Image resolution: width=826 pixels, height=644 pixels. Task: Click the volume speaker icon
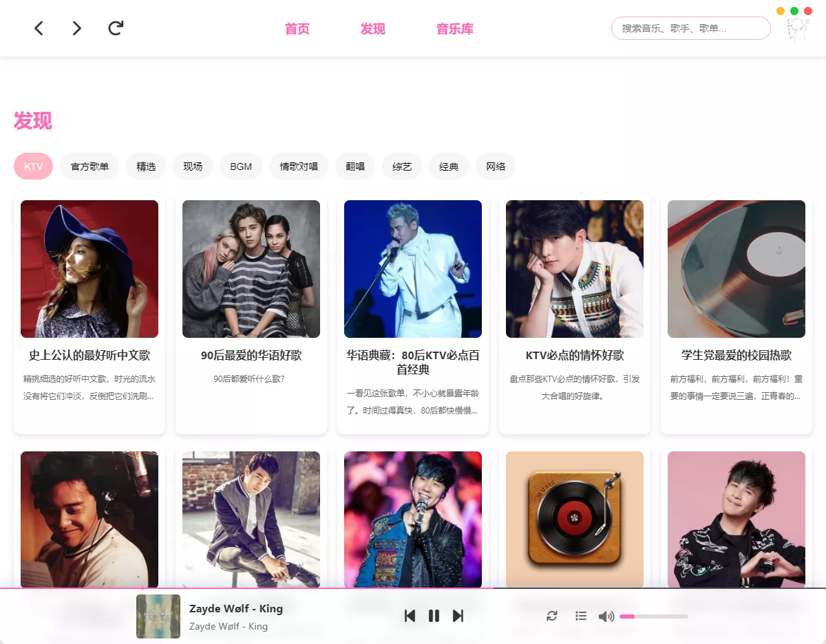(606, 616)
